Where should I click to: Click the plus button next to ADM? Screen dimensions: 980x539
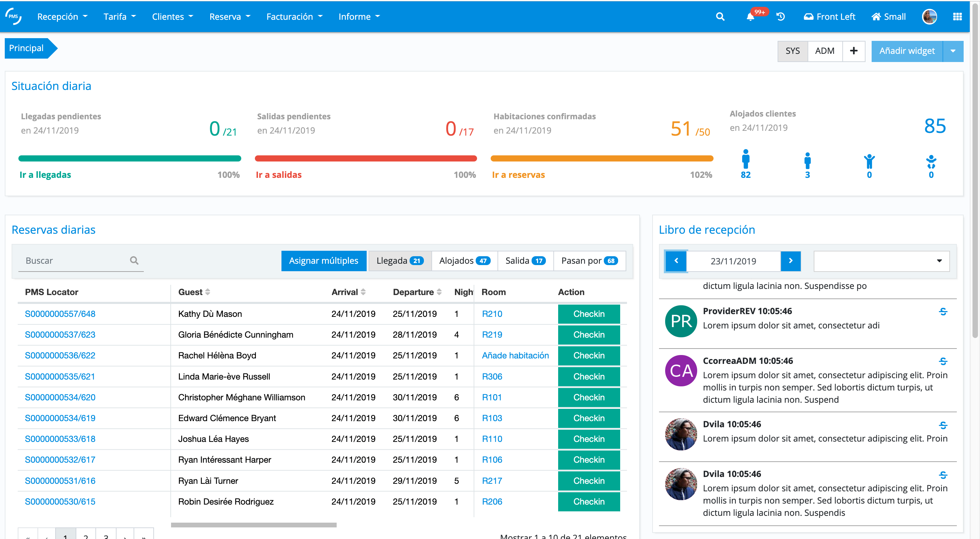[853, 51]
